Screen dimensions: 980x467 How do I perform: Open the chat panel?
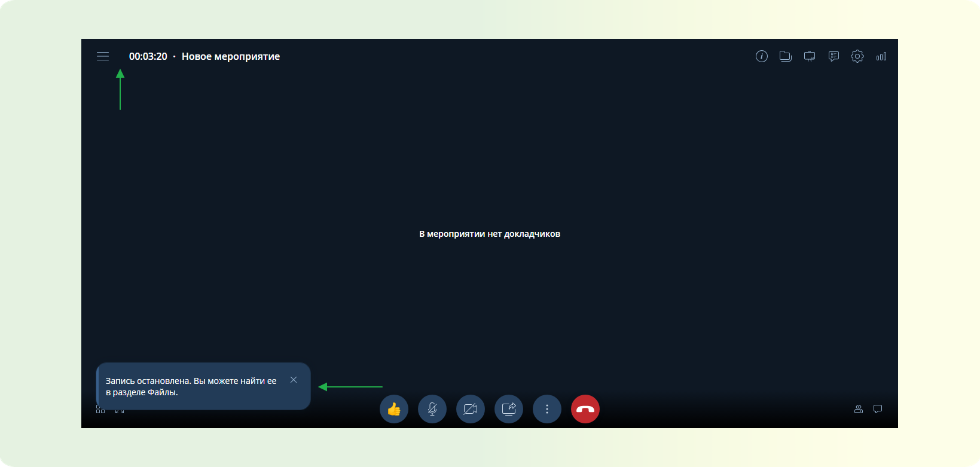click(x=877, y=409)
